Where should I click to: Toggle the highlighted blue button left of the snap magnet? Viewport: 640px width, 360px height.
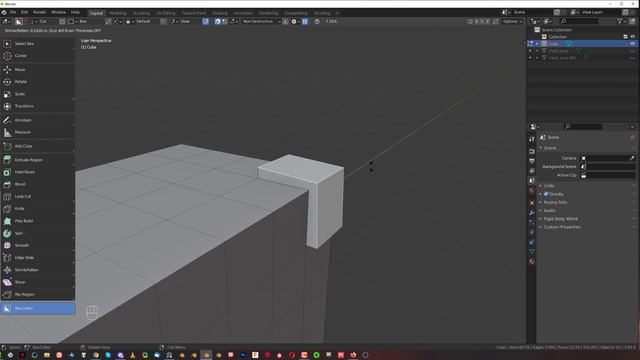pyautogui.click(x=205, y=21)
